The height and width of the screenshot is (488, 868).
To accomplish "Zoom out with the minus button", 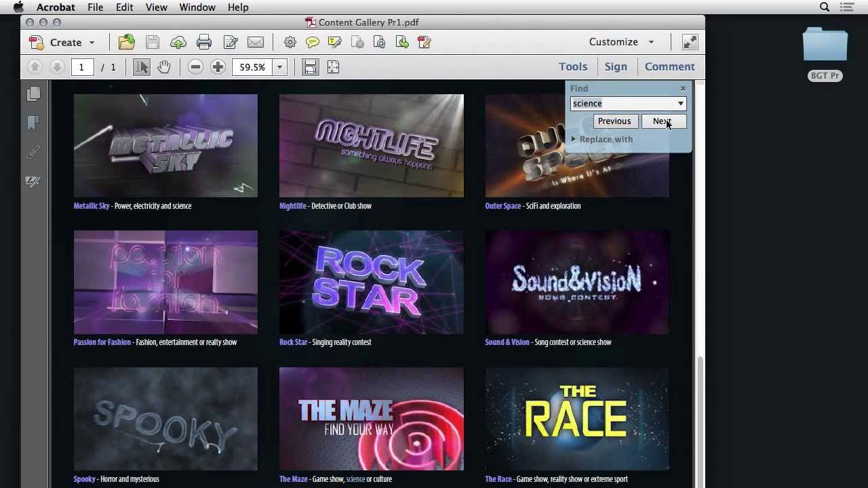I will click(x=195, y=66).
